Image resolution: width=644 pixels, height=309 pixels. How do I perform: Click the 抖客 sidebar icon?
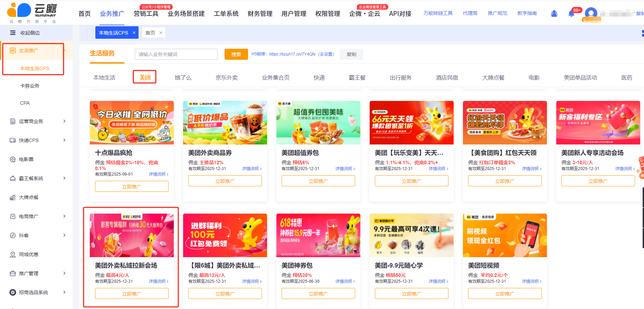pyautogui.click(x=13, y=235)
